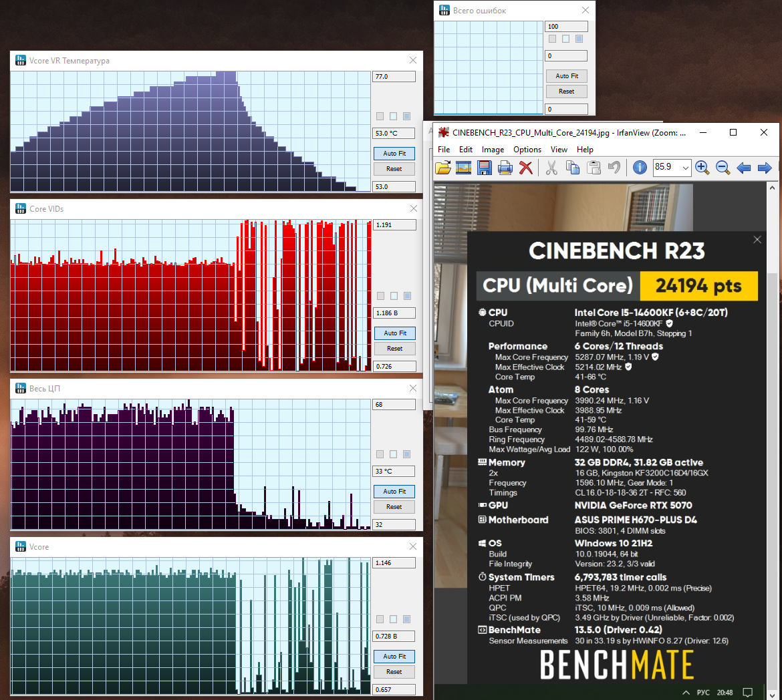
Task: Close the Core VIDs graph window
Action: 414,208
